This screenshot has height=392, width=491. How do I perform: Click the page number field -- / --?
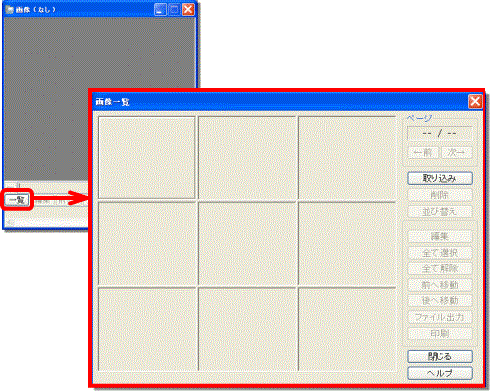pyautogui.click(x=439, y=134)
